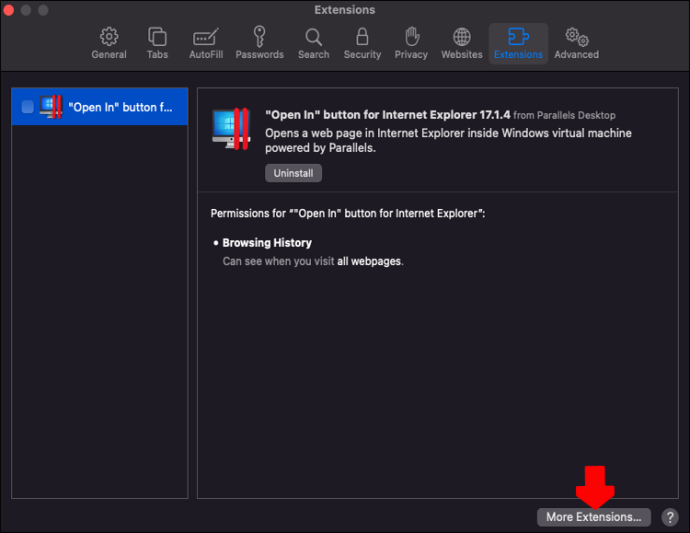The image size is (690, 533).
Task: Click the Browsing History permission heading
Action: pos(267,243)
